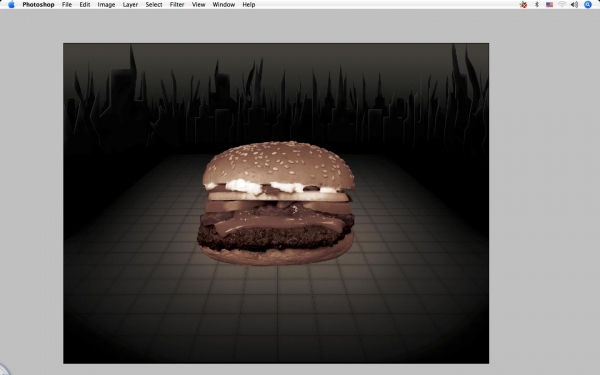Viewport: 600px width, 375px height.
Task: Open the Edit menu
Action: (x=85, y=5)
